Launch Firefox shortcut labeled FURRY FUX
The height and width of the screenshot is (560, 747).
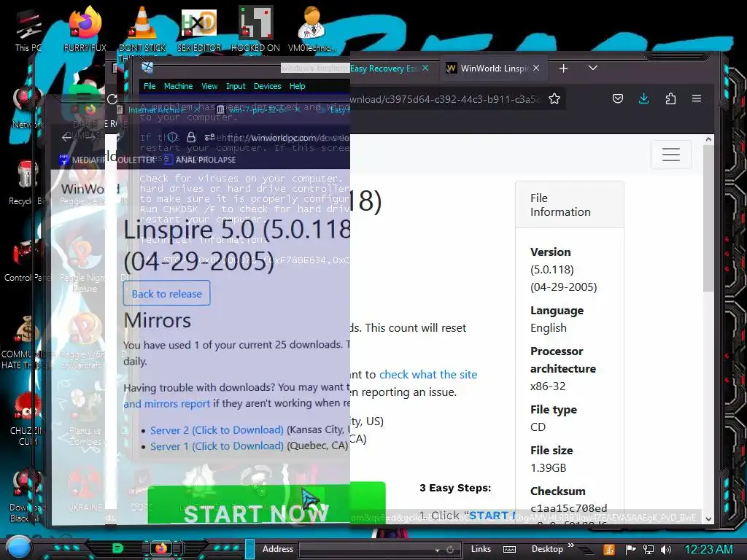(85, 29)
